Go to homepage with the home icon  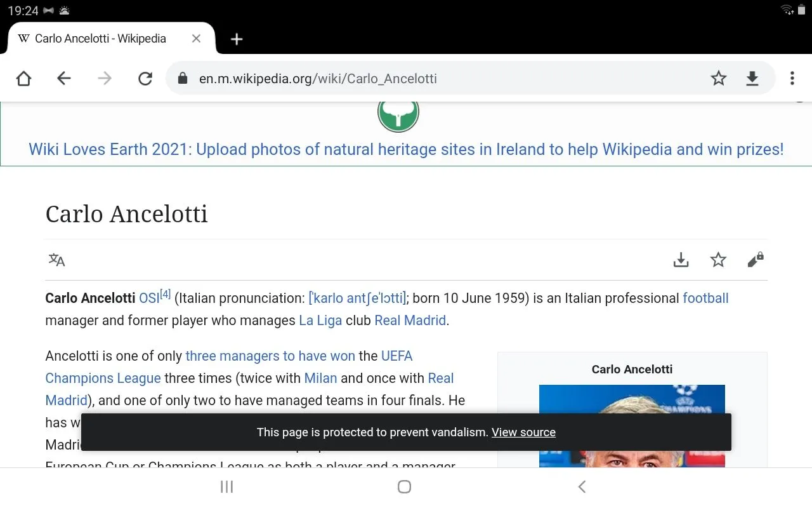pos(23,78)
